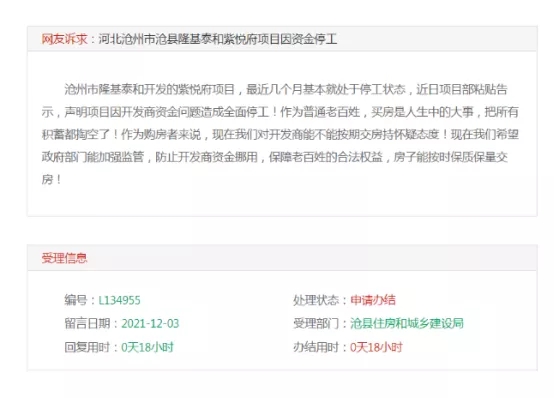This screenshot has height=398, width=554.
Task: Click the 处理状态 field label
Action: click(x=316, y=300)
